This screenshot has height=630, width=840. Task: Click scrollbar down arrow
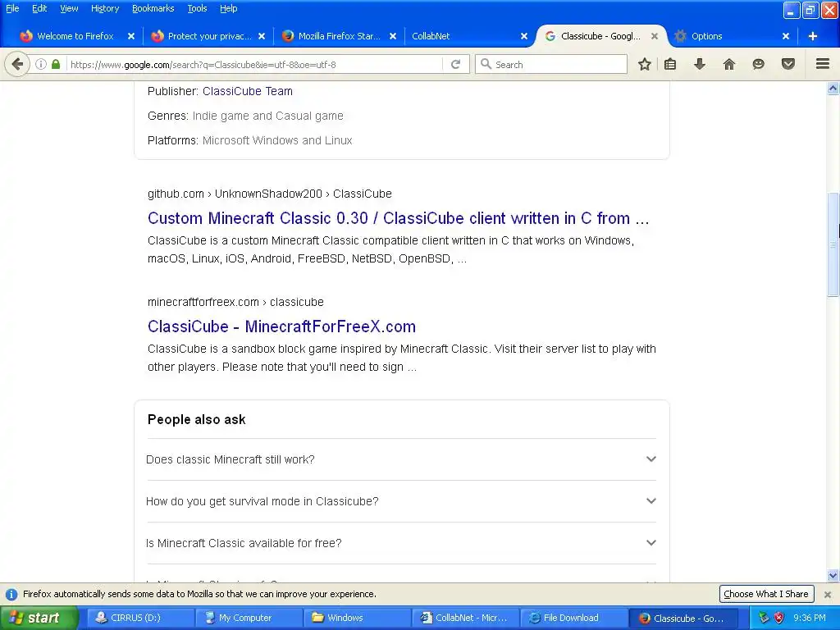click(x=833, y=576)
